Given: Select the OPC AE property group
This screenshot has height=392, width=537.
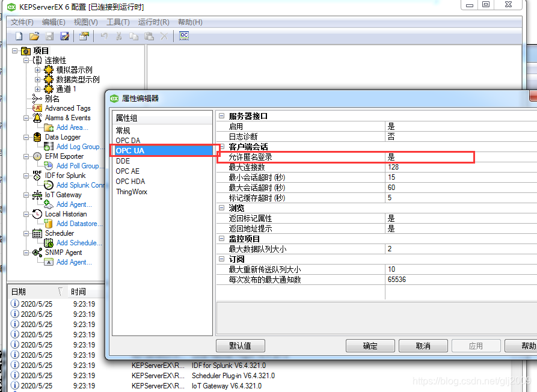Looking at the screenshot, I should coord(127,171).
